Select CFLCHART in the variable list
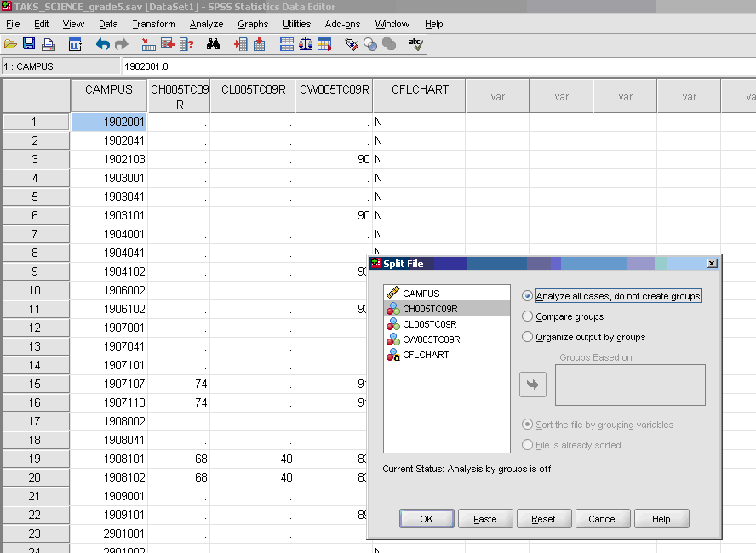 coord(425,355)
